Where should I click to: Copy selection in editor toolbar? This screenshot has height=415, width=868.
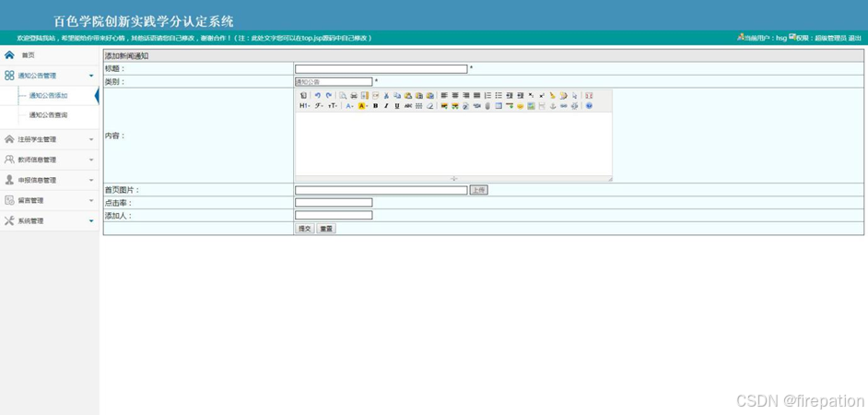coord(397,95)
